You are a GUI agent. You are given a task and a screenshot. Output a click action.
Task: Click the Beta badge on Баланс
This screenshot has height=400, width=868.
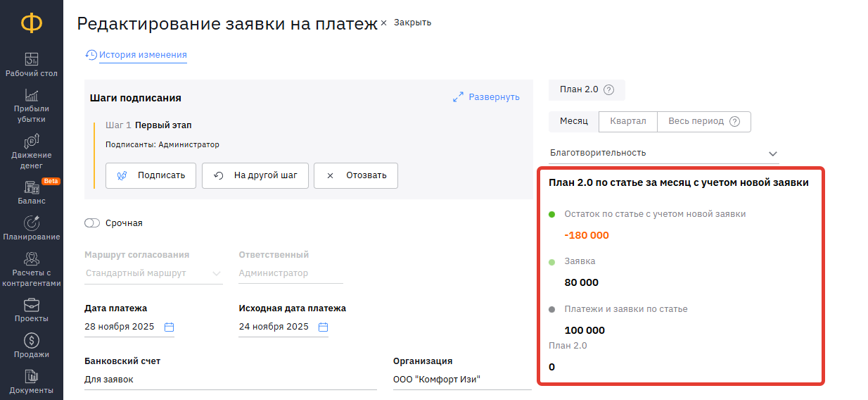(x=51, y=181)
